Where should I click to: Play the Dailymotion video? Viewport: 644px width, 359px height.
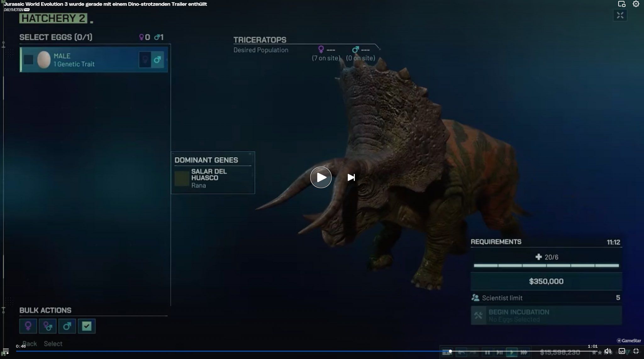(321, 177)
